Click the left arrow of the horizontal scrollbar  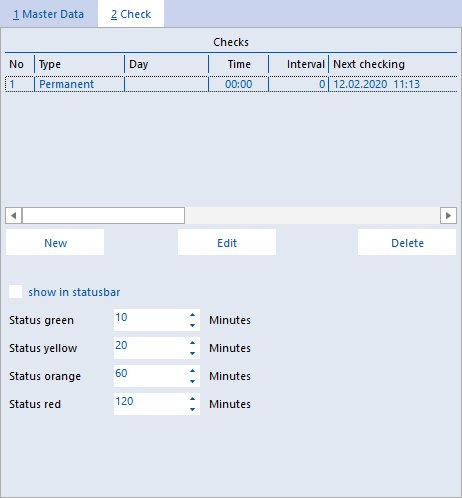[x=14, y=216]
